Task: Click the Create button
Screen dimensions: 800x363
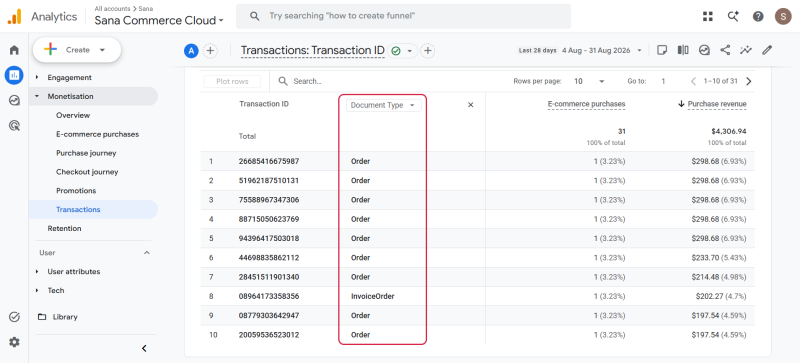Action: pyautogui.click(x=77, y=50)
